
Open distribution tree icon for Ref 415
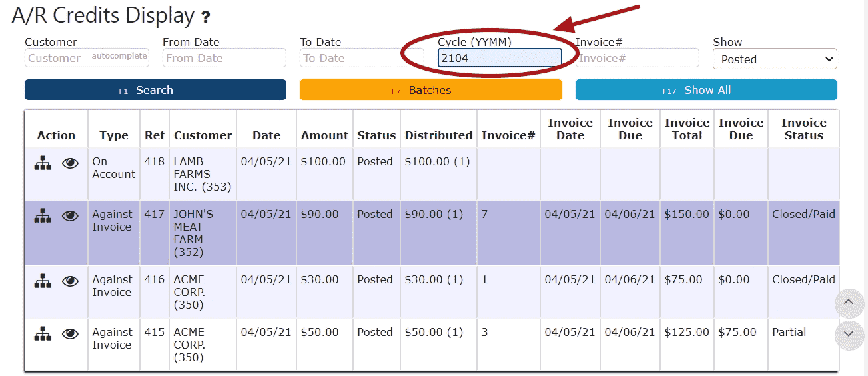43,333
